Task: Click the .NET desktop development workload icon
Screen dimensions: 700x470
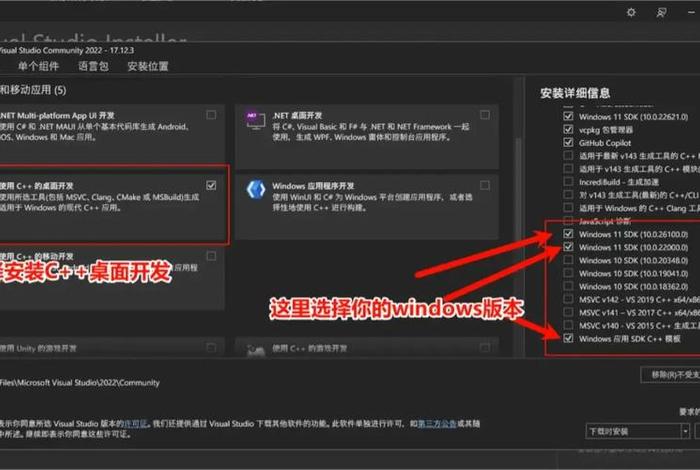Action: click(255, 121)
